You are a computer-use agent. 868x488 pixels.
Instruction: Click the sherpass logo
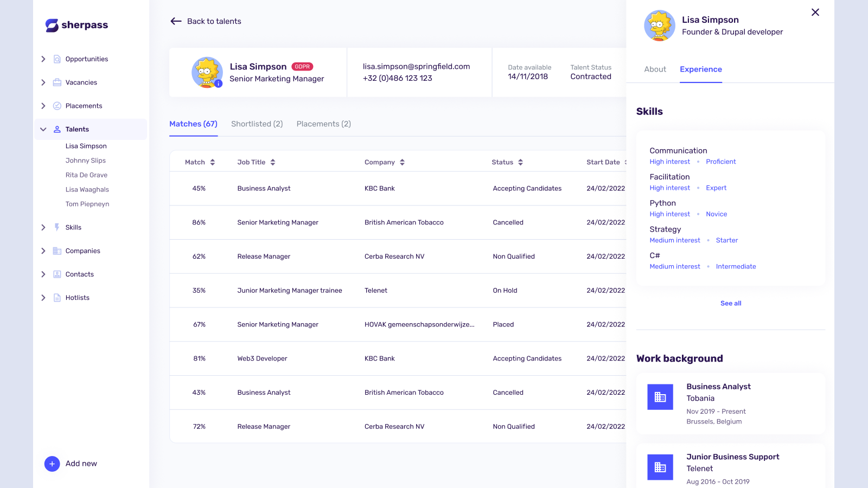pyautogui.click(x=76, y=25)
